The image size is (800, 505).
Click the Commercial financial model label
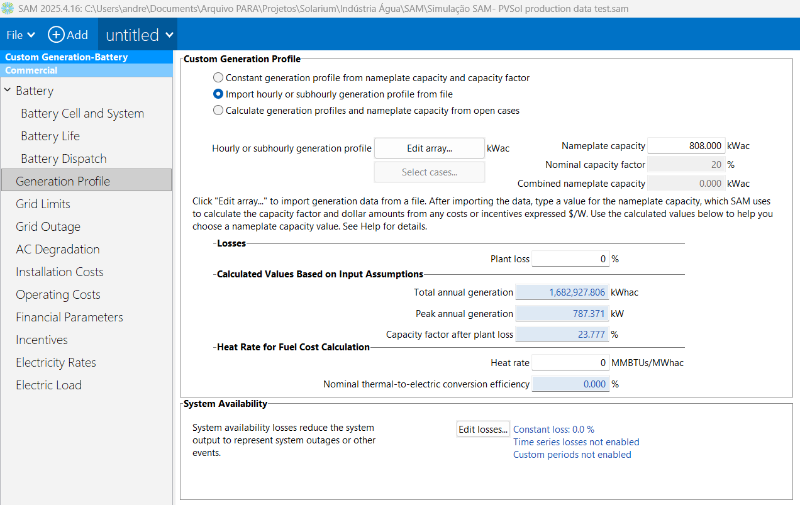point(86,70)
